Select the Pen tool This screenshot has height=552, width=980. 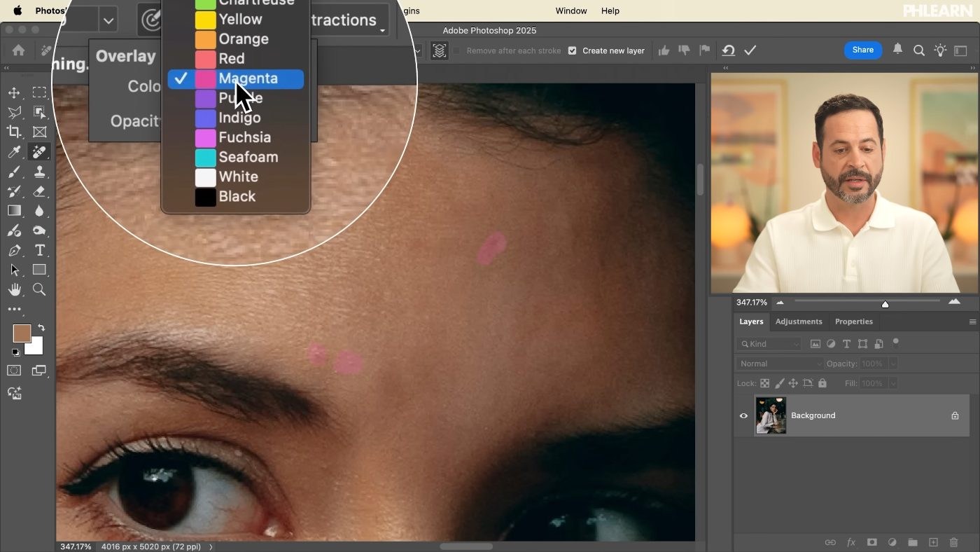[x=14, y=250]
